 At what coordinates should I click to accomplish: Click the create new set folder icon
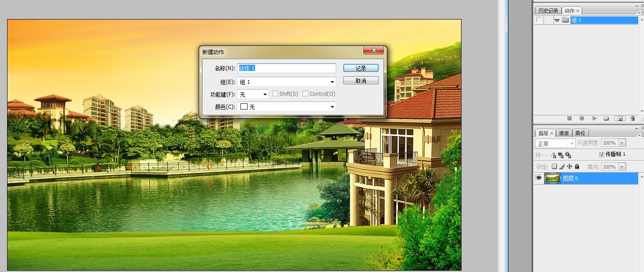(x=606, y=118)
